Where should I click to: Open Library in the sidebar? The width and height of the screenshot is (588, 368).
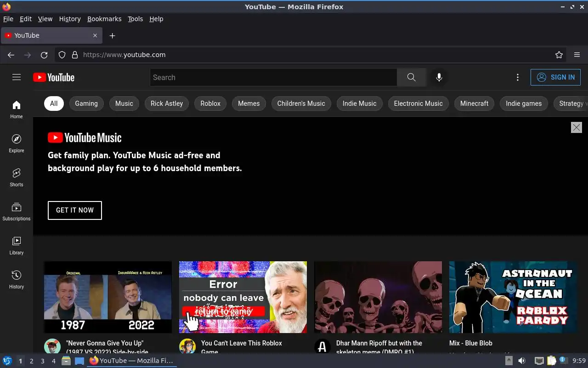coord(17,246)
